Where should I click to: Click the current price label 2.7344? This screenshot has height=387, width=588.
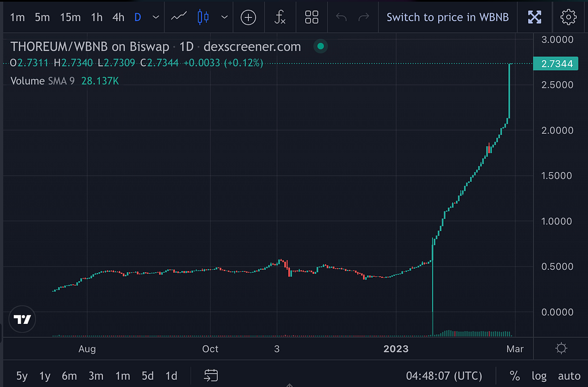click(556, 64)
